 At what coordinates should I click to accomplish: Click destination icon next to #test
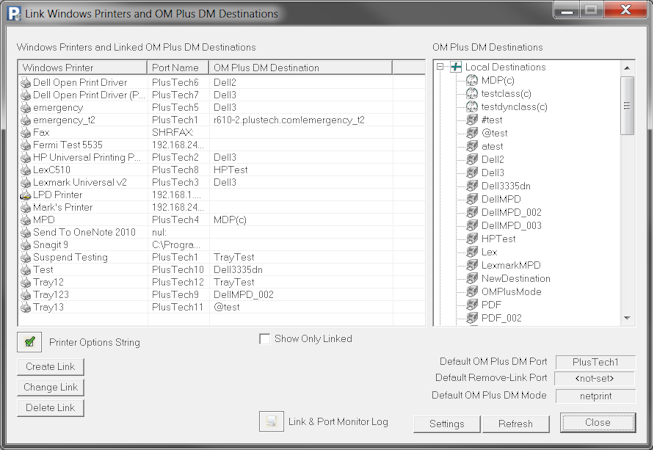472,120
